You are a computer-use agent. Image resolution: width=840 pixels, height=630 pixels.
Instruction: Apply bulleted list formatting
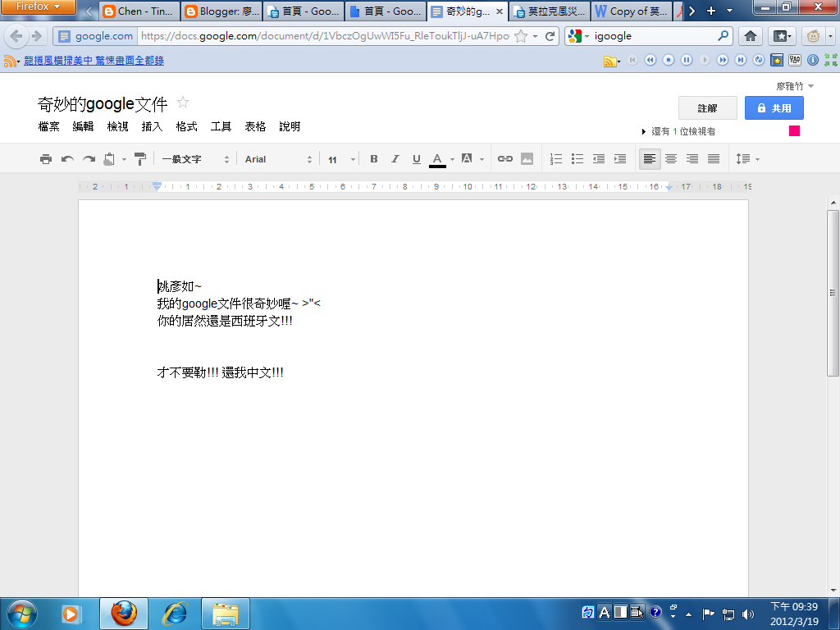[x=577, y=159]
